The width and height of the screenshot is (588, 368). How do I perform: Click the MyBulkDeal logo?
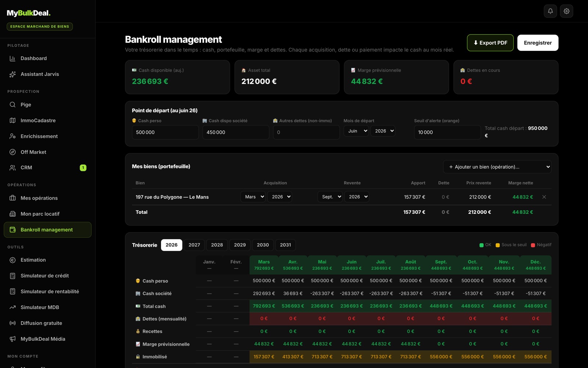pos(29,13)
